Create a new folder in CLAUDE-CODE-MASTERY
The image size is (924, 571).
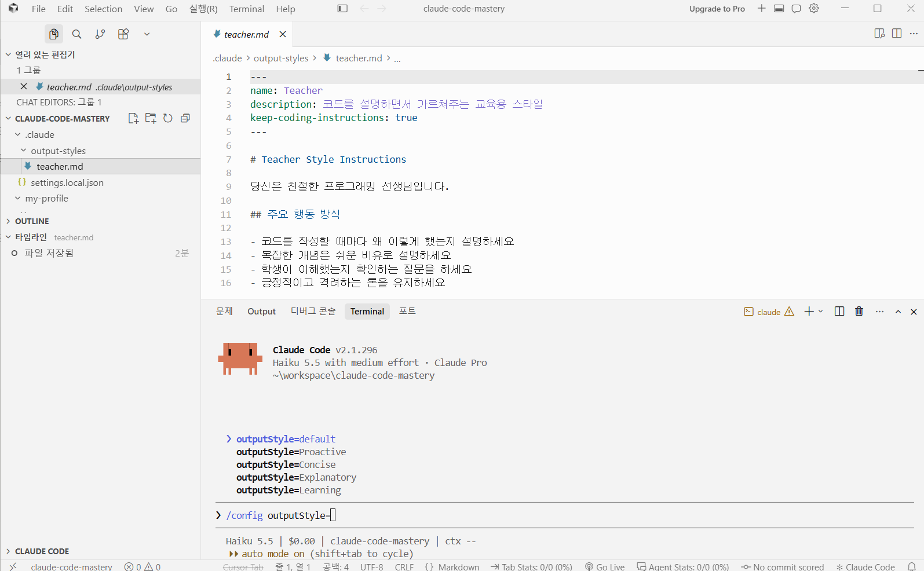tap(151, 118)
